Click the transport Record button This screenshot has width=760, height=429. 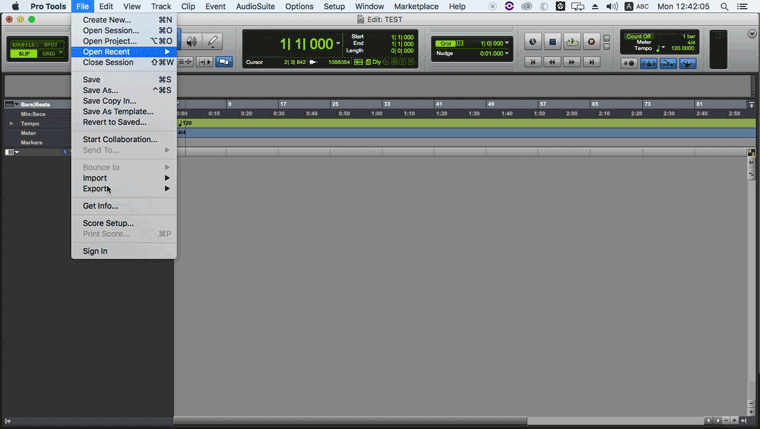591,42
